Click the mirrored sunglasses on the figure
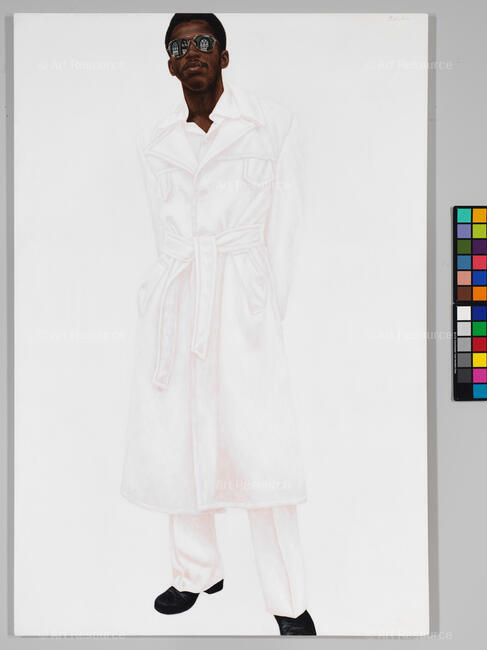The height and width of the screenshot is (650, 487). 192,46
